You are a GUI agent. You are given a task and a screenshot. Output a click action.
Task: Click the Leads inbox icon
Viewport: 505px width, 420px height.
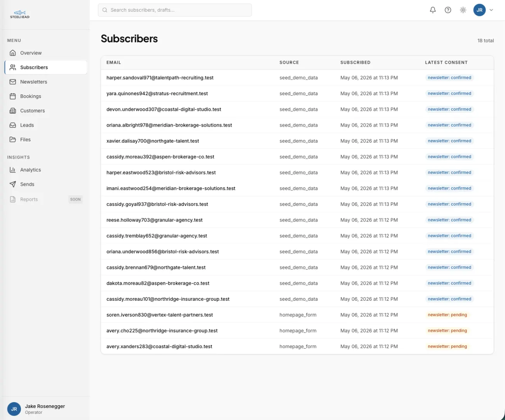coord(13,125)
